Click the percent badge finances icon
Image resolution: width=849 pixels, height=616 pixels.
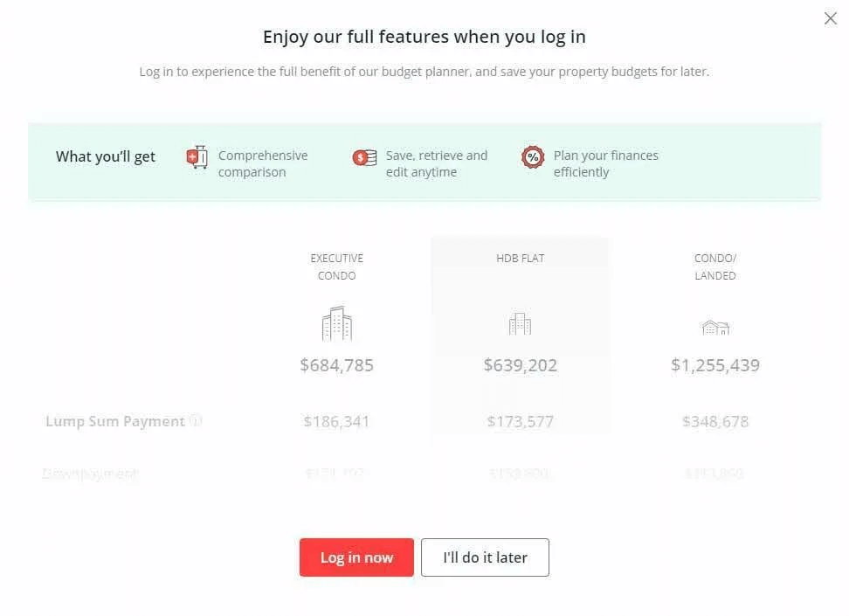click(532, 157)
